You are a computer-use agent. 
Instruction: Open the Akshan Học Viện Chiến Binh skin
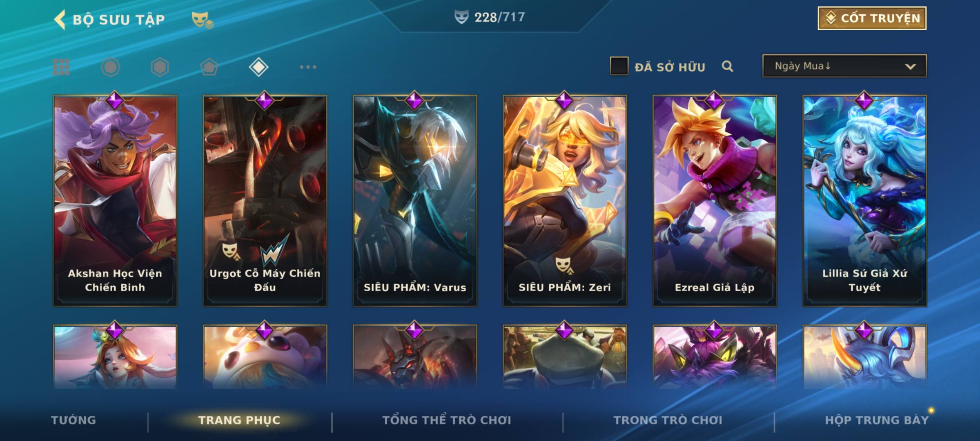(x=115, y=200)
